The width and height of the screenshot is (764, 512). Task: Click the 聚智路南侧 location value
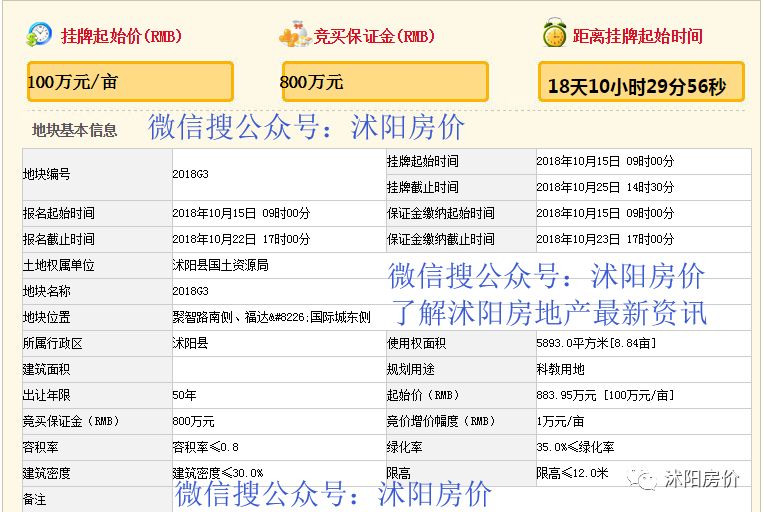tap(271, 318)
